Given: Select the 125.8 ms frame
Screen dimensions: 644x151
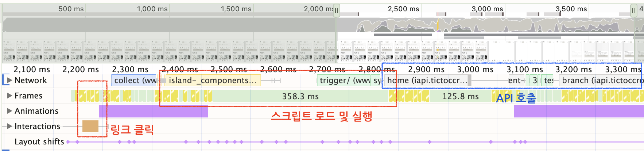Looking at the screenshot, I should 460,96.
